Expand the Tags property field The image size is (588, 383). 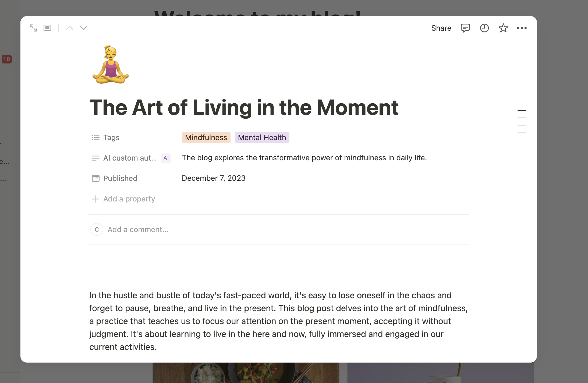tap(111, 137)
